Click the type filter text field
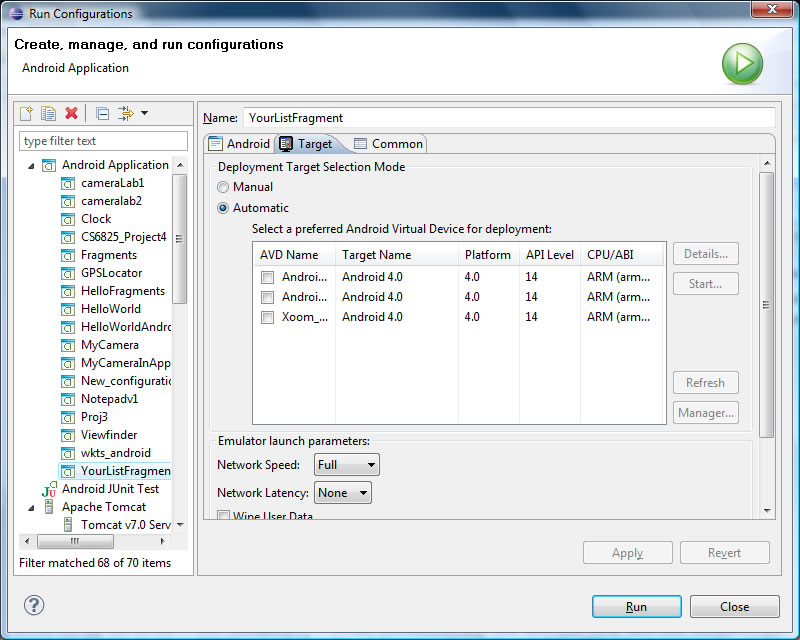 103,141
